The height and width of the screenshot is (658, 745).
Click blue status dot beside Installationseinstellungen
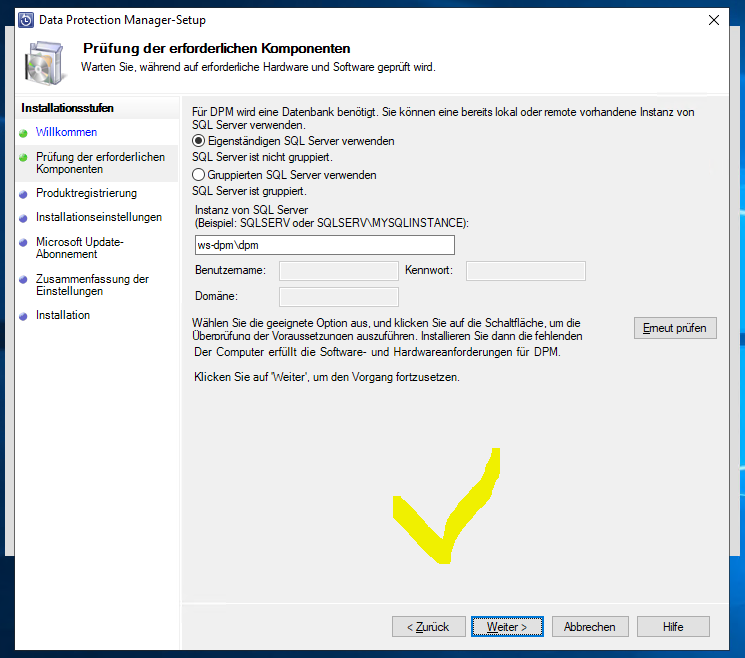coord(23,219)
